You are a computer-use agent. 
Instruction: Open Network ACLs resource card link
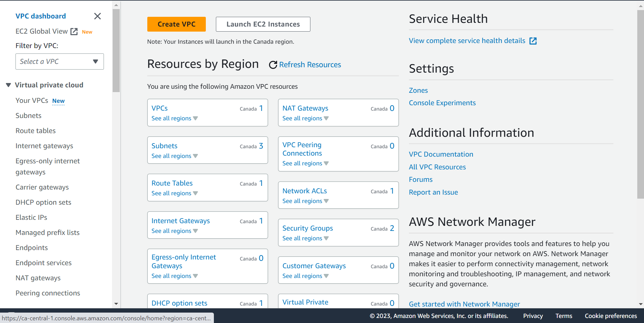click(x=305, y=191)
